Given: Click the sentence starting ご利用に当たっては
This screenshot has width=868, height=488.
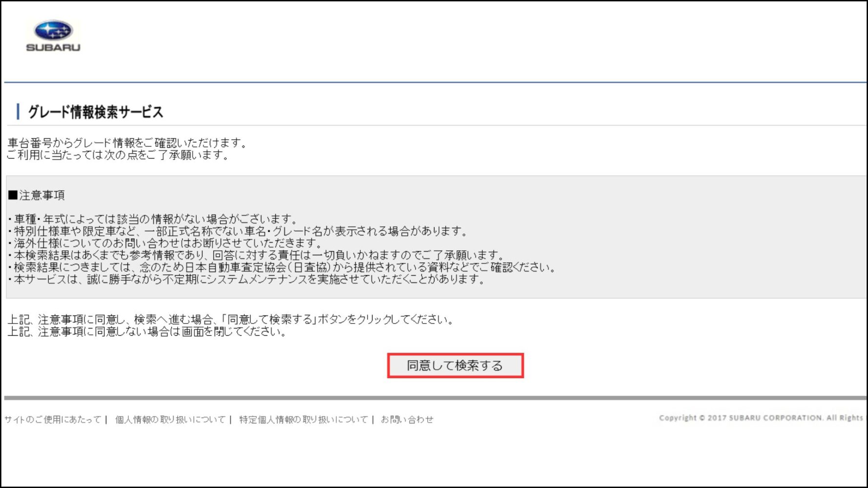Looking at the screenshot, I should pyautogui.click(x=118, y=155).
